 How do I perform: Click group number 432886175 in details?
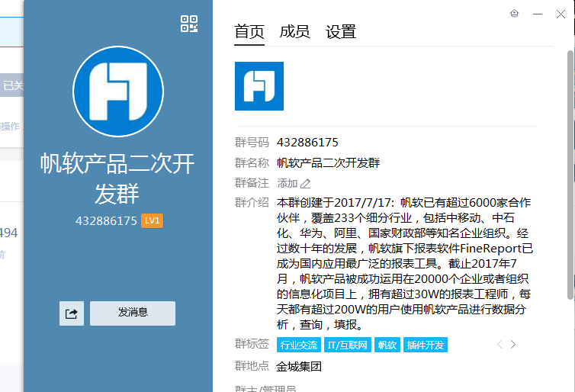[307, 143]
